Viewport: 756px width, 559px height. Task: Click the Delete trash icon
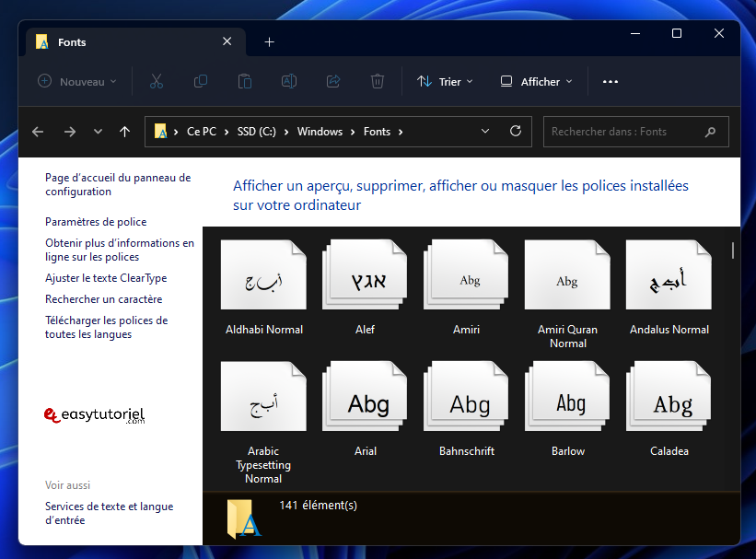(x=377, y=82)
